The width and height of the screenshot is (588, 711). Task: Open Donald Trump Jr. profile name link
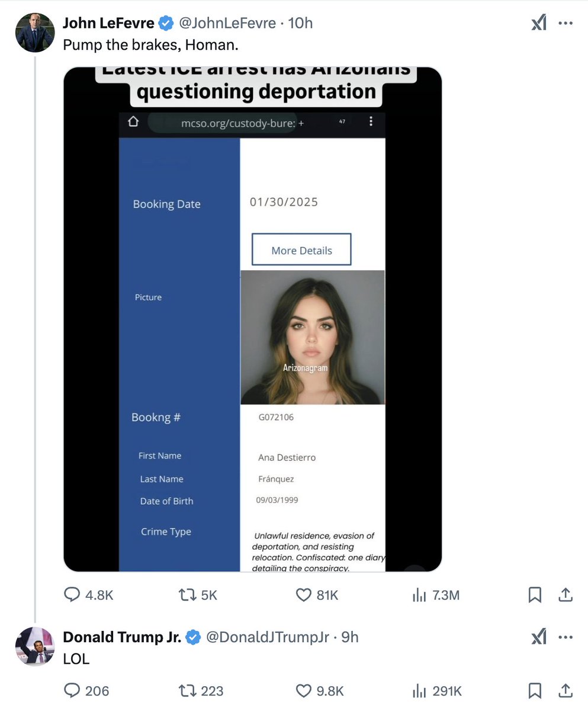(122, 637)
